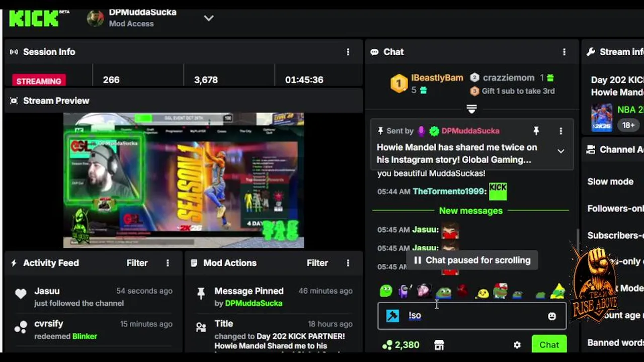Click the Activity Feed lightning icon
Viewport: 644px width, 362px height.
pos(14,263)
